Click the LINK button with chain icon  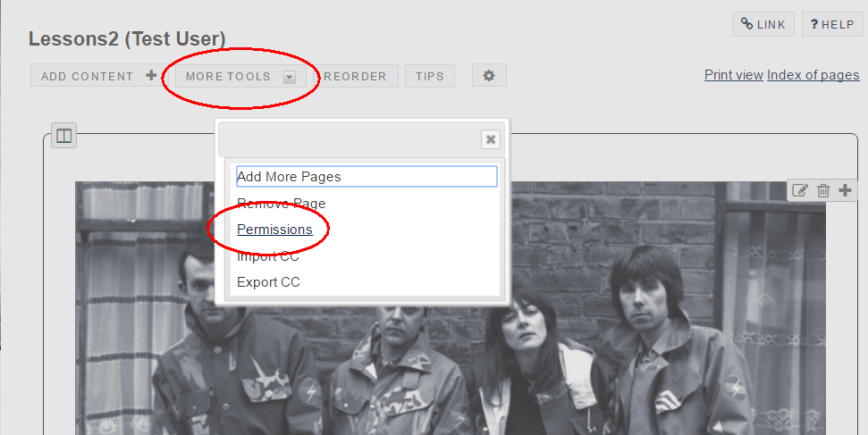[763, 24]
